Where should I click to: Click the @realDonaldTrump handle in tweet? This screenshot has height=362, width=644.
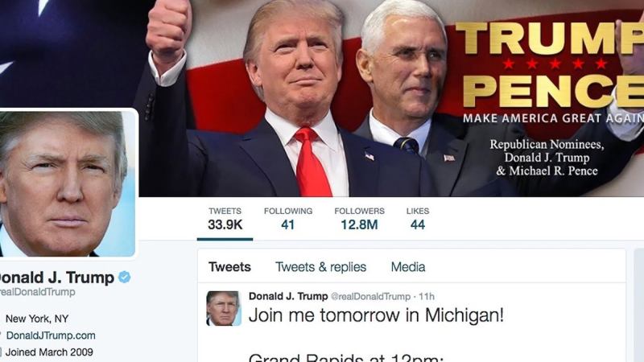pyautogui.click(x=370, y=296)
